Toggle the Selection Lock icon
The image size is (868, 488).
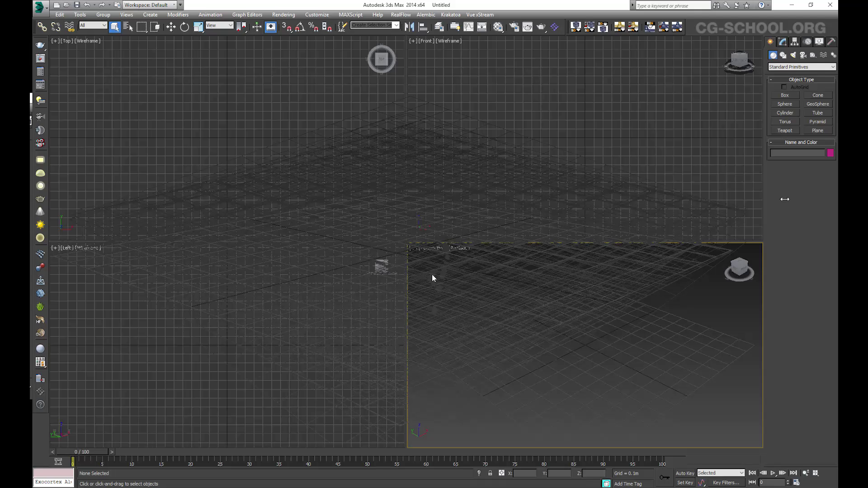click(490, 473)
